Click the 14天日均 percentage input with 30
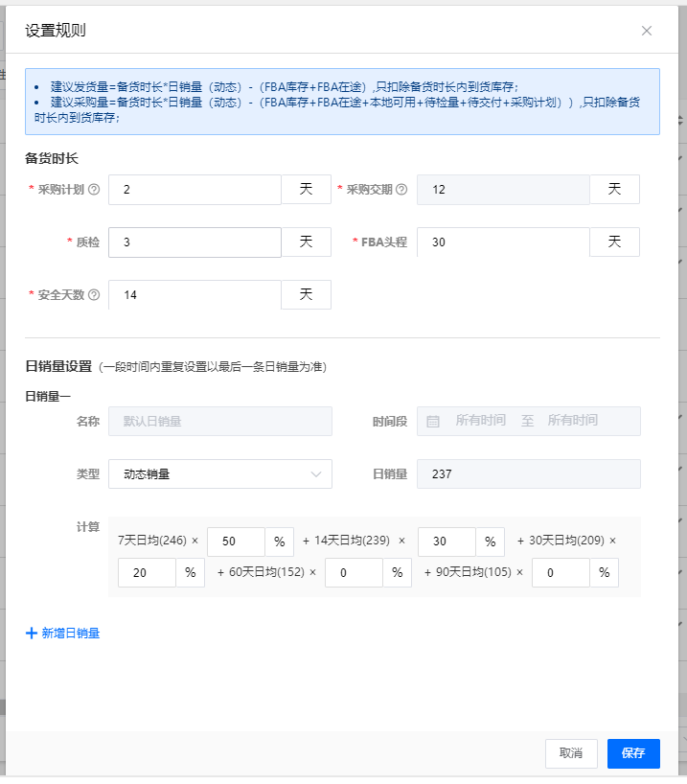Screen dimensions: 687x784 (x=447, y=542)
